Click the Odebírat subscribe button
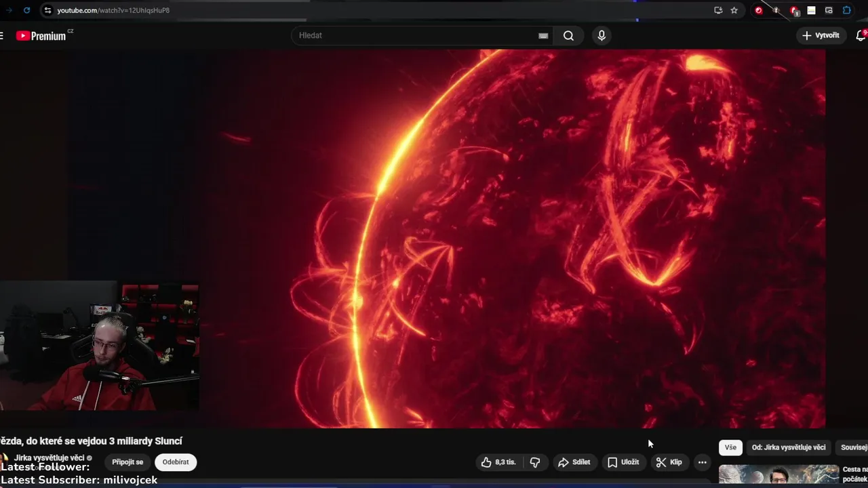This screenshot has width=868, height=488. tap(176, 462)
